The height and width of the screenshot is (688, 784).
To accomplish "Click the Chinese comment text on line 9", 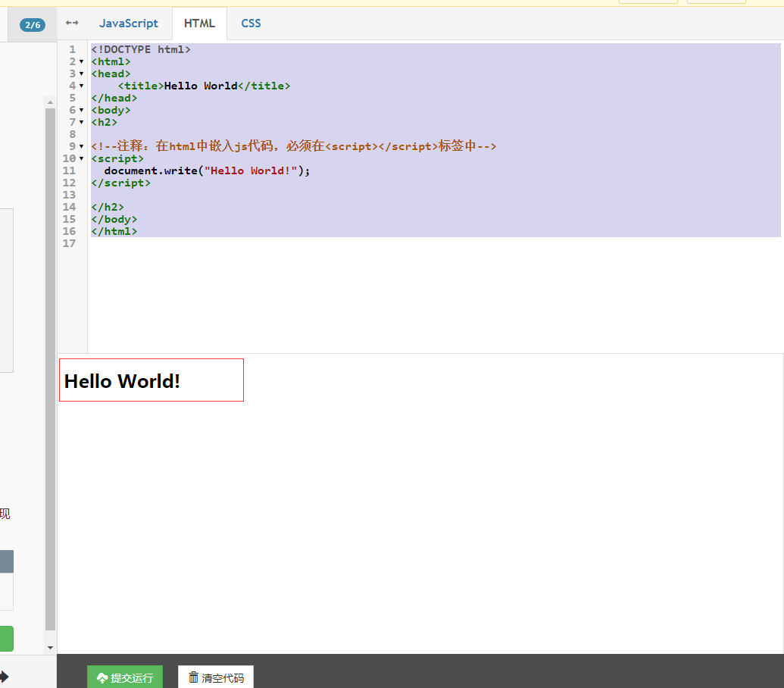I will click(293, 146).
